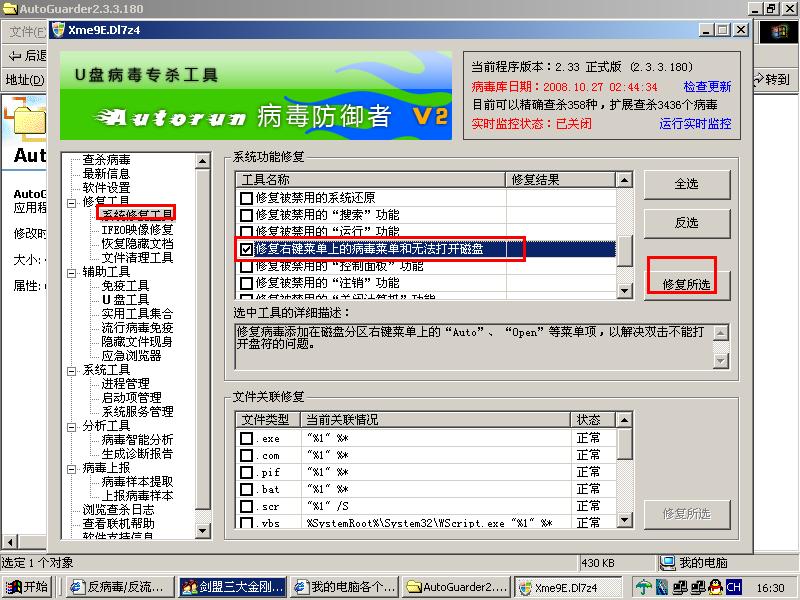
Task: Switch to 反病毒/反流... taskbar window
Action: (x=120, y=587)
